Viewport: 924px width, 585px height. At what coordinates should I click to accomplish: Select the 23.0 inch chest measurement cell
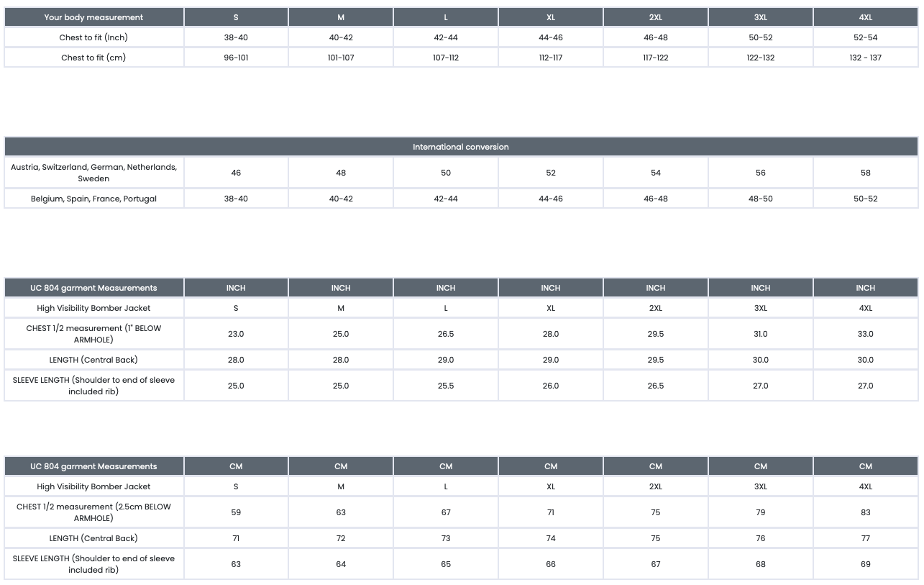[236, 334]
